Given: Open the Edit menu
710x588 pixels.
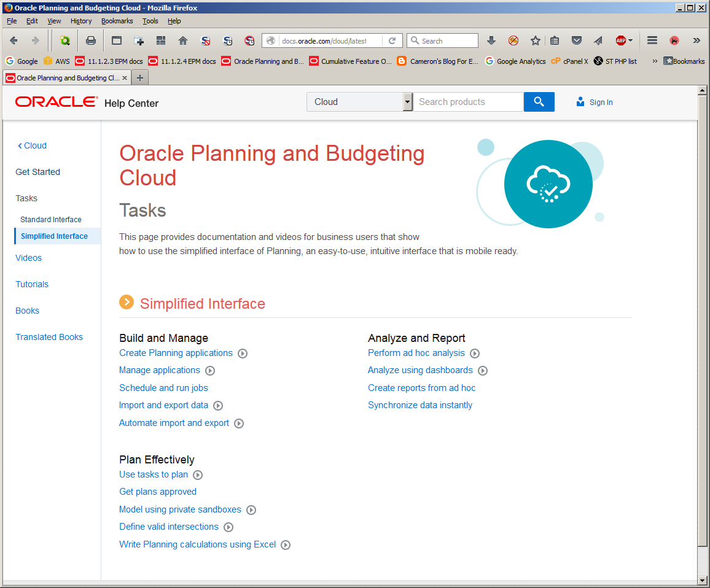Looking at the screenshot, I should [32, 21].
